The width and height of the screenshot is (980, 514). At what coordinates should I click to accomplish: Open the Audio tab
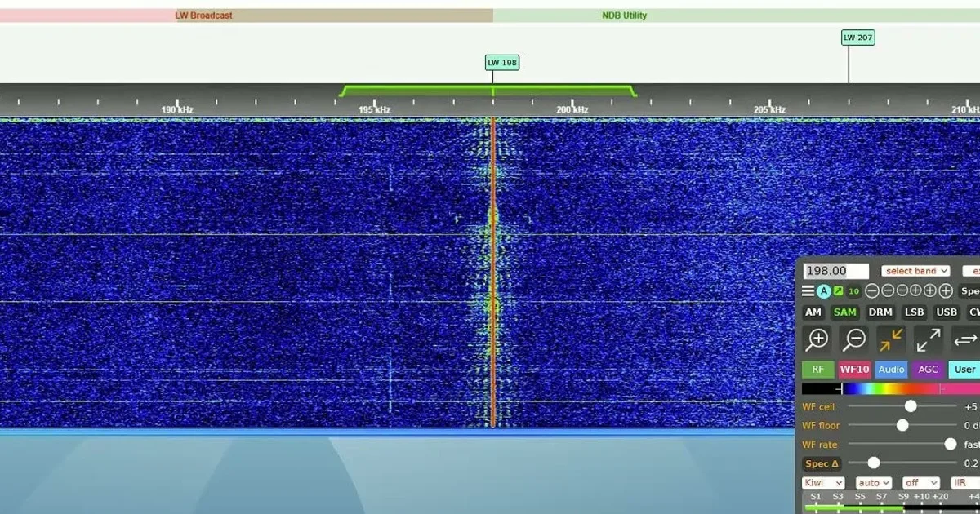891,370
